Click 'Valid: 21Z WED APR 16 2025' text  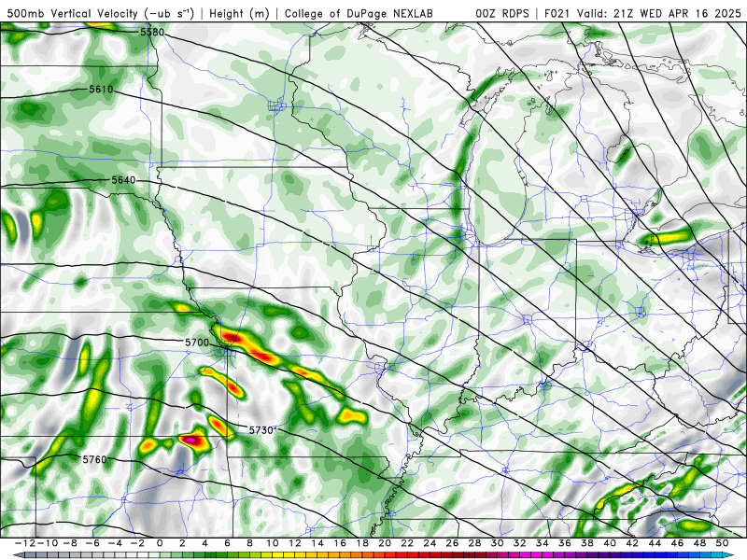[x=659, y=13]
